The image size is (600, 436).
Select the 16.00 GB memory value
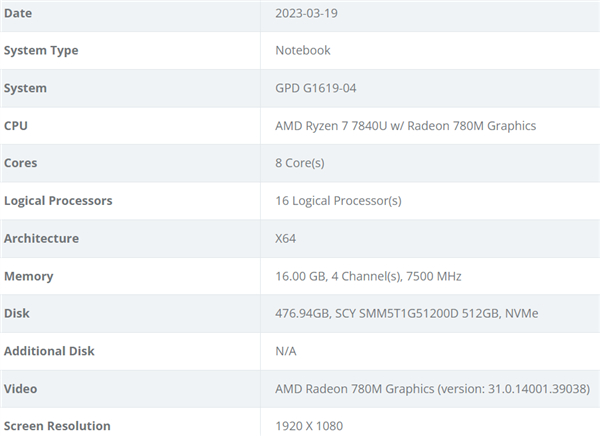point(368,276)
